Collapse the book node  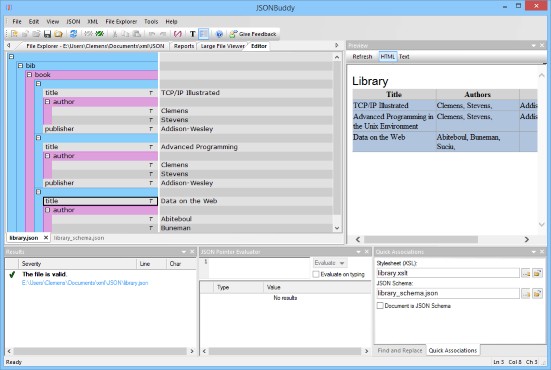(30, 75)
